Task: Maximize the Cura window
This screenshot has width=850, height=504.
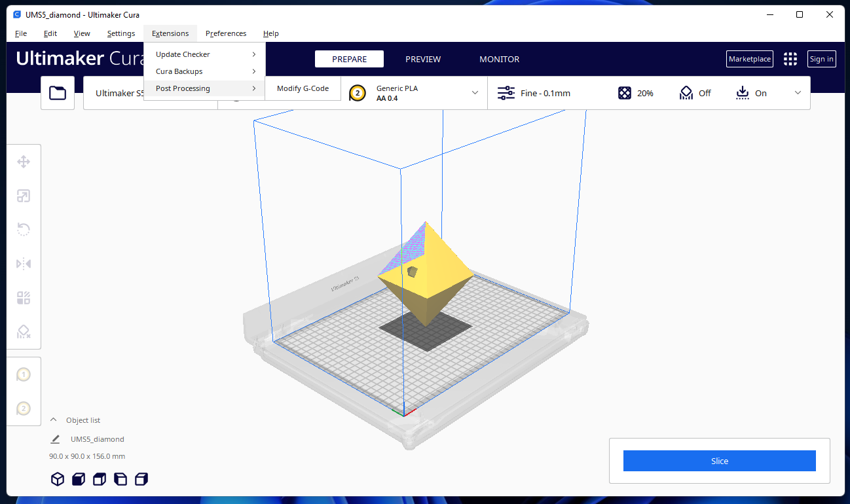Action: point(800,14)
